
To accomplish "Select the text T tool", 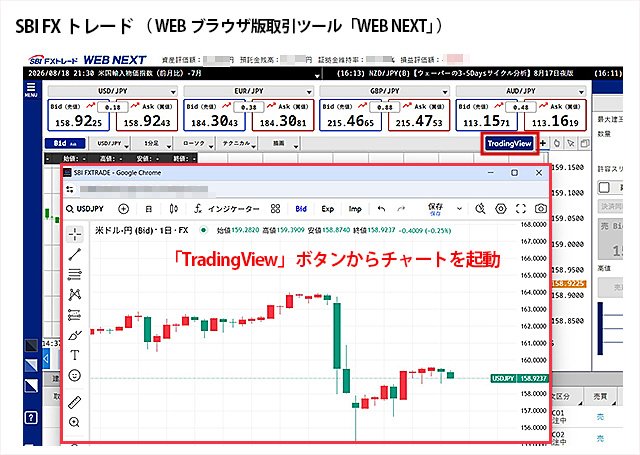I will (x=75, y=355).
